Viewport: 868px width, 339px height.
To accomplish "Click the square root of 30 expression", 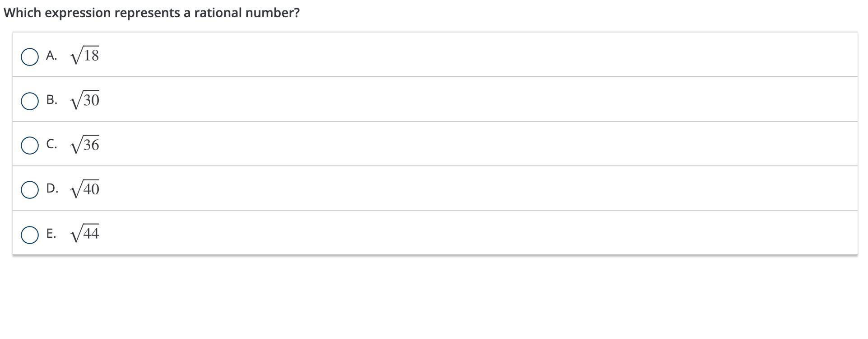I will coord(85,100).
